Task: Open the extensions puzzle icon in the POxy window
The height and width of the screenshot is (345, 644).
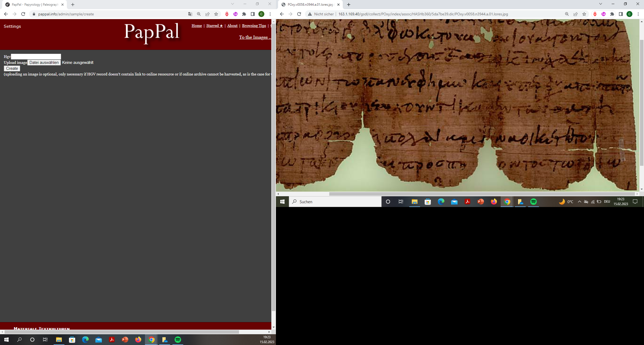Action: [x=612, y=14]
